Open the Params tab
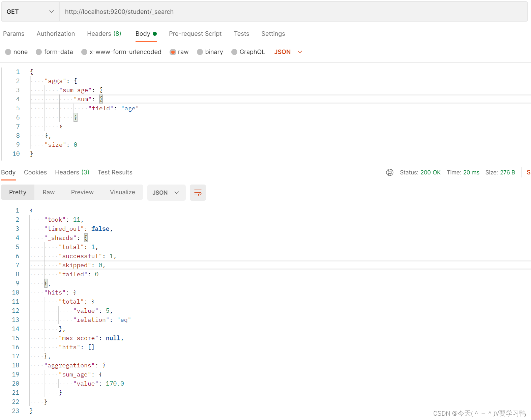Viewport: 531px width, 420px height. click(x=14, y=34)
